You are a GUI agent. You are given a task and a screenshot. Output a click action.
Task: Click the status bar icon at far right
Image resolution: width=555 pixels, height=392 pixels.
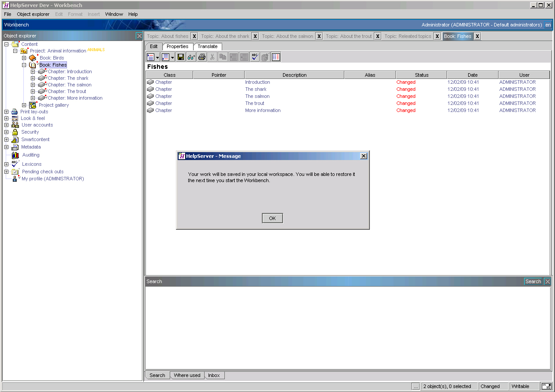[x=546, y=386]
